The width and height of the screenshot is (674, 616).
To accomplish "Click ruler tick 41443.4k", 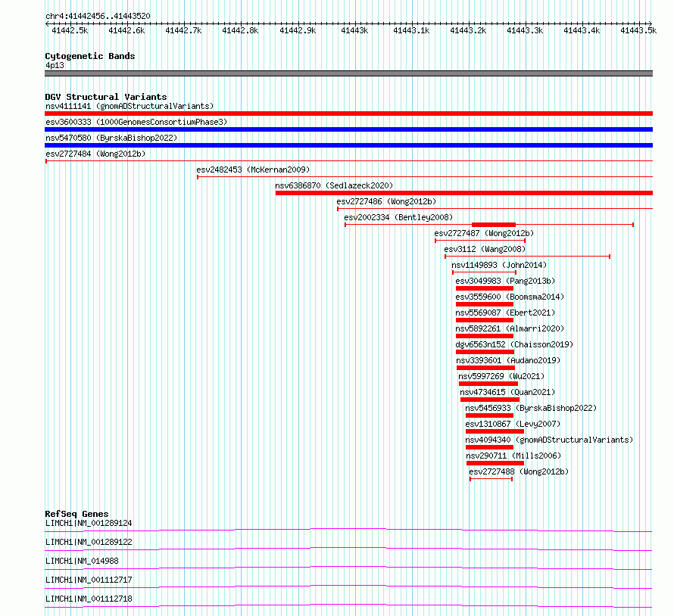I will point(582,30).
